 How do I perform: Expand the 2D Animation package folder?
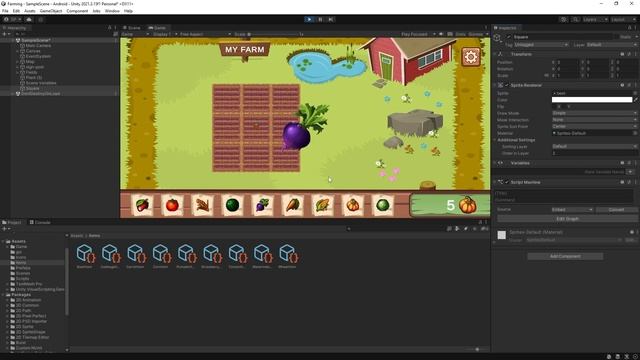coord(7,300)
